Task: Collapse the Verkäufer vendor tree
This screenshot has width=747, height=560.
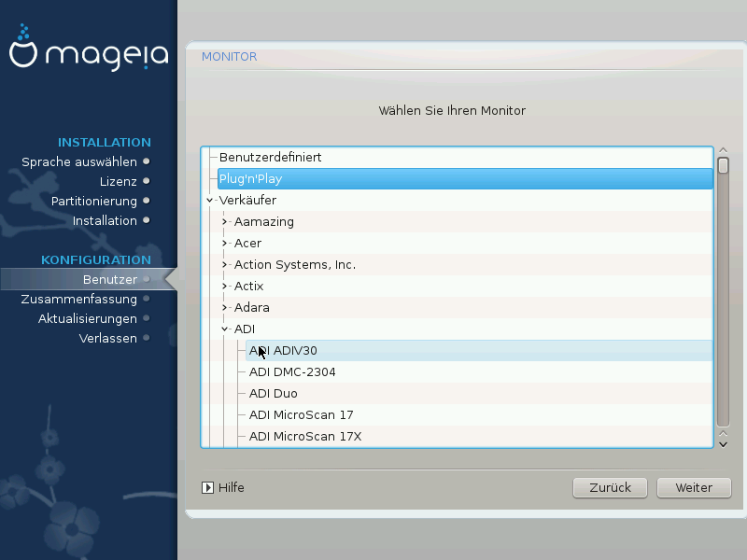Action: point(209,201)
